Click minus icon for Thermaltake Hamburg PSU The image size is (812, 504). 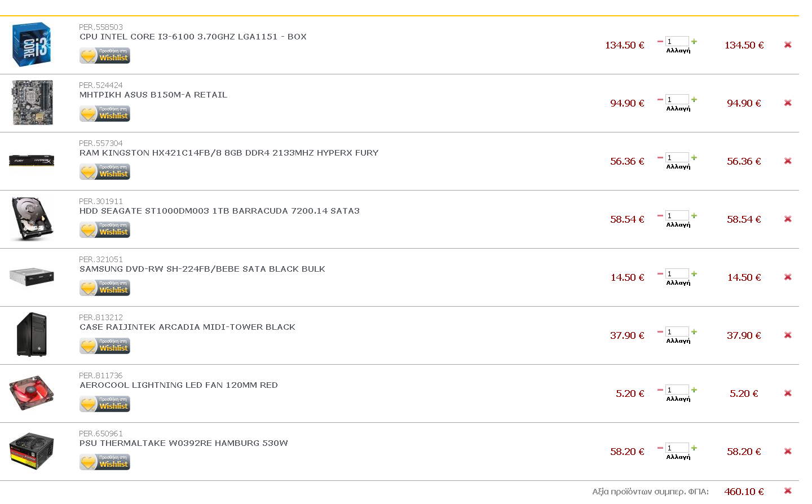660,448
